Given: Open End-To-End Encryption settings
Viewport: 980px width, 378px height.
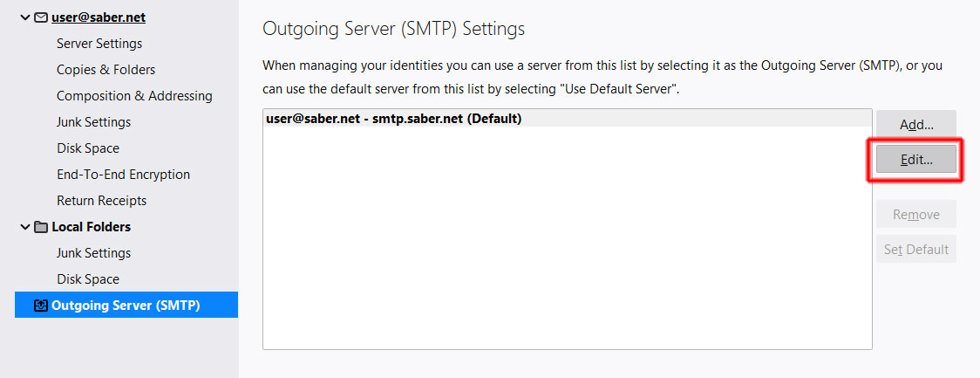Looking at the screenshot, I should point(123,175).
